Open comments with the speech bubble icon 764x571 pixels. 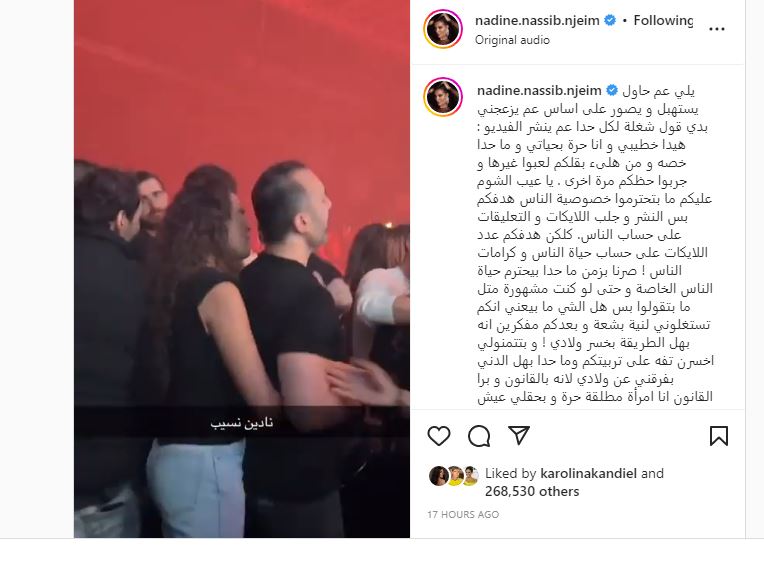click(479, 436)
